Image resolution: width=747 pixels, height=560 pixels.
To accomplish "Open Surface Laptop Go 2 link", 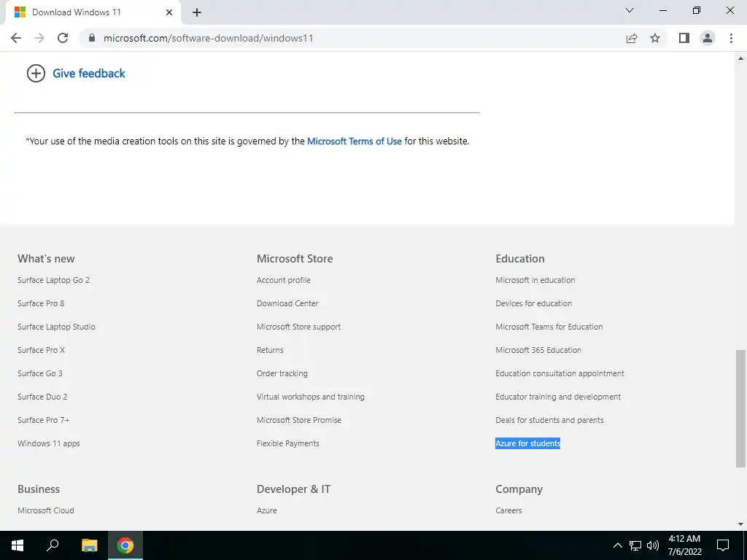I will coord(53,280).
